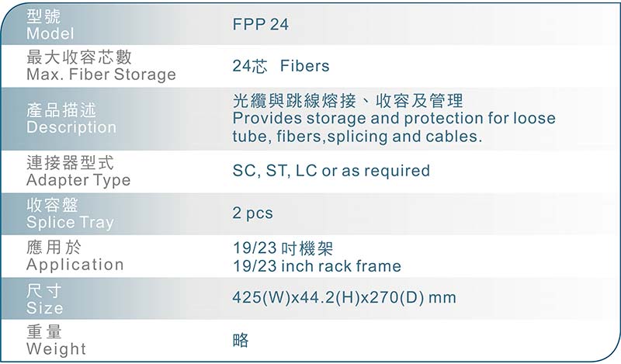This screenshot has height=364, width=621.
Task: Click the "Size" row label
Action: [45, 308]
